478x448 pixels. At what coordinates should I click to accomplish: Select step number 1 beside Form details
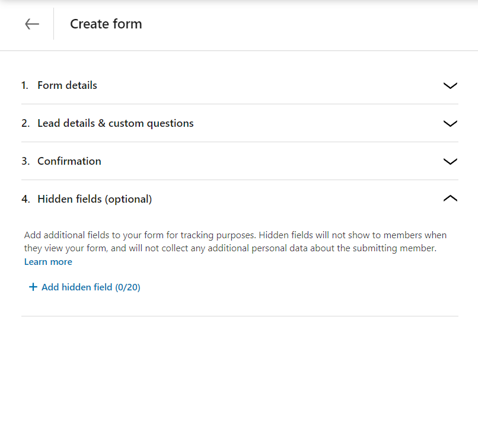click(25, 85)
